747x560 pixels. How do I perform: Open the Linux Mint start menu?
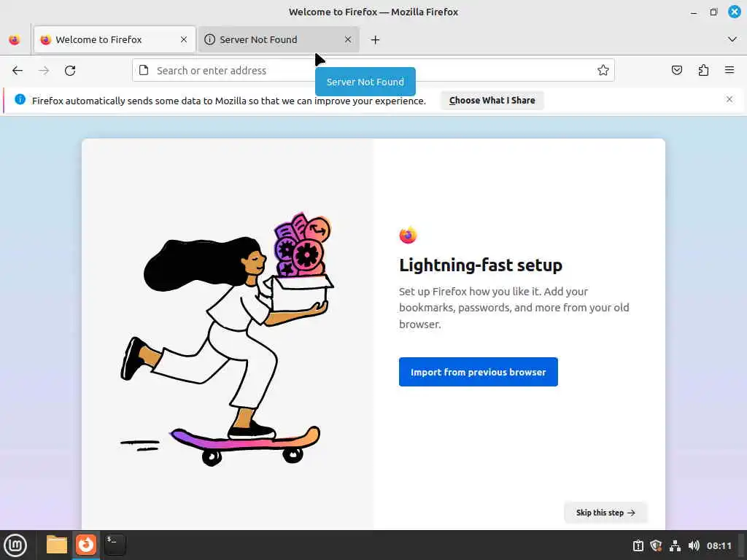coord(15,545)
